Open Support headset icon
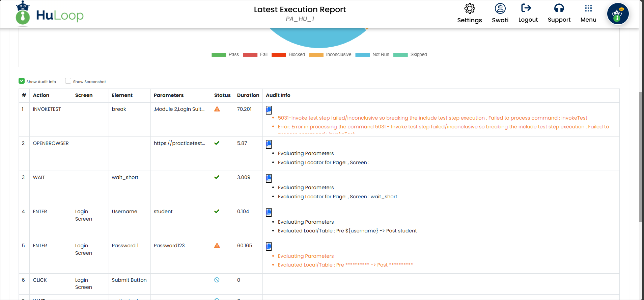Image resolution: width=644 pixels, height=300 pixels. point(559,8)
